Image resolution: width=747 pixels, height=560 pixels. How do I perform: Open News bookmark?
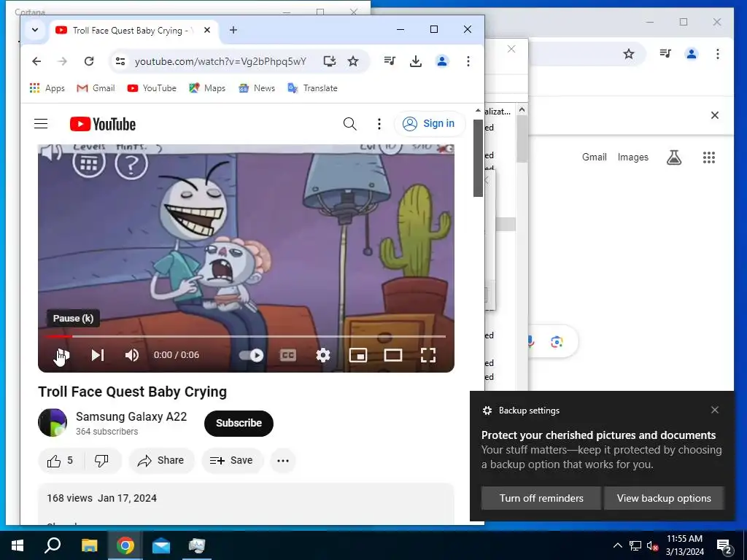(257, 88)
